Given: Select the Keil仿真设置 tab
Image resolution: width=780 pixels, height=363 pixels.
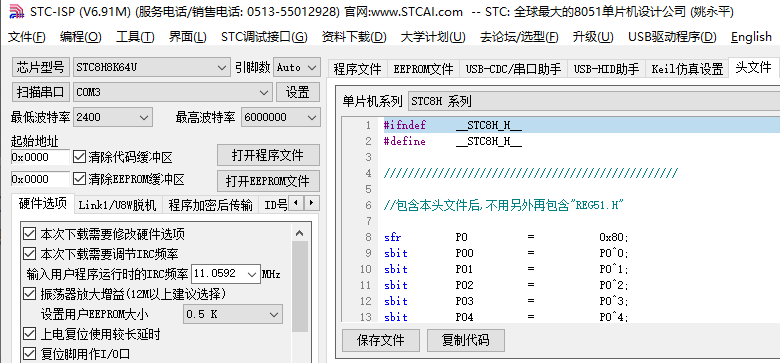Looking at the screenshot, I should point(687,69).
